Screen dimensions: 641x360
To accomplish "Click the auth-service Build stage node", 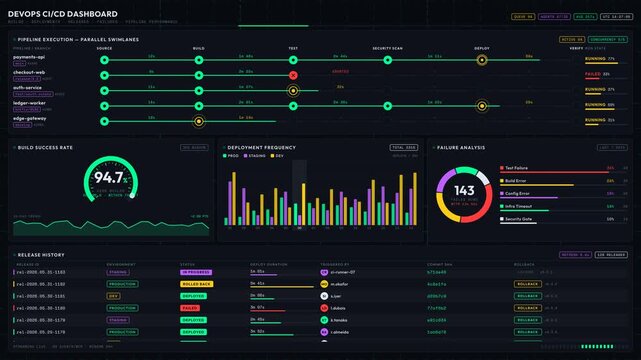I will (x=199, y=91).
